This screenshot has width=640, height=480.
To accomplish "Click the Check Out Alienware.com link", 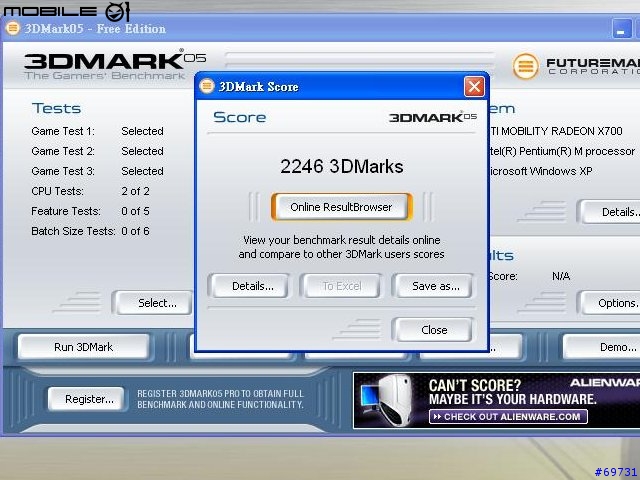I will point(508,417).
